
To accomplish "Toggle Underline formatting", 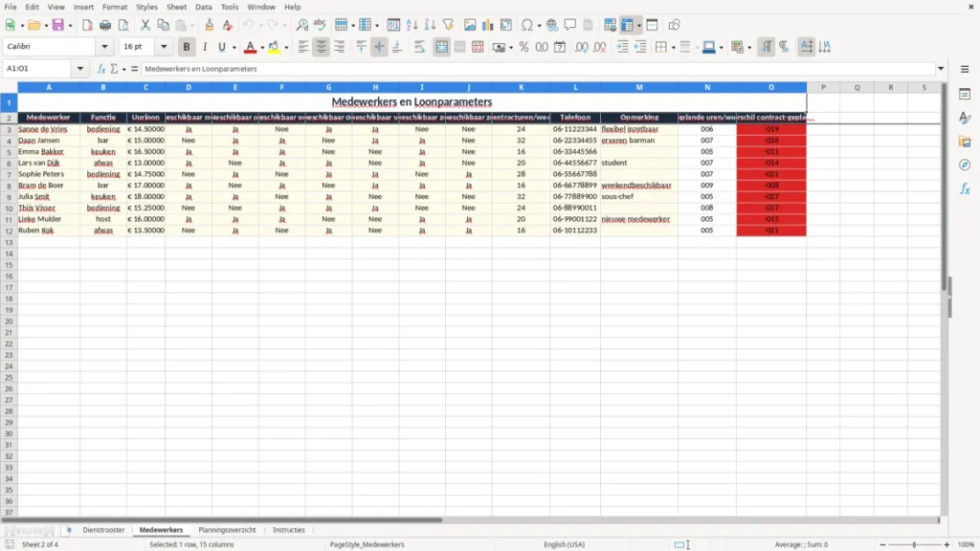I will click(222, 47).
